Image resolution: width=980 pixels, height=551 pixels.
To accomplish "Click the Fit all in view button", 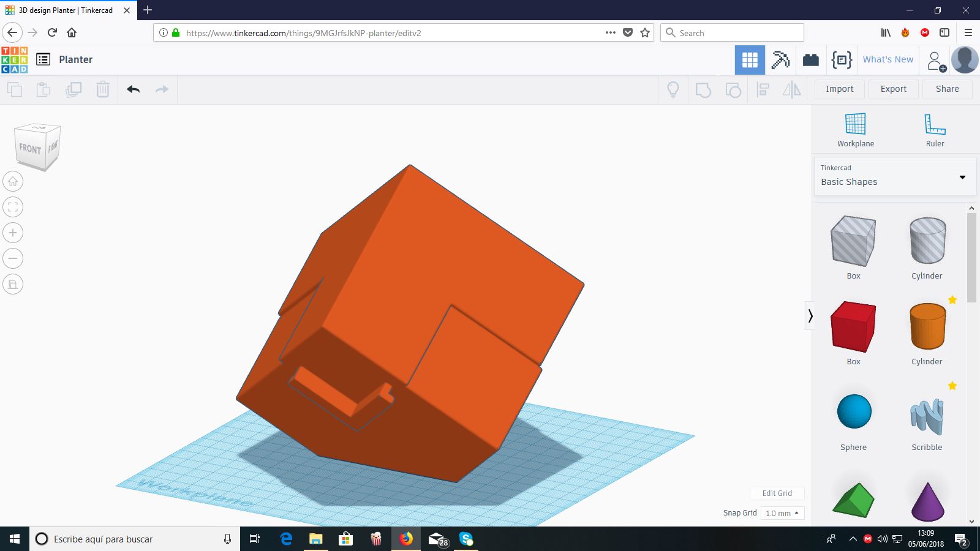I will coord(13,207).
